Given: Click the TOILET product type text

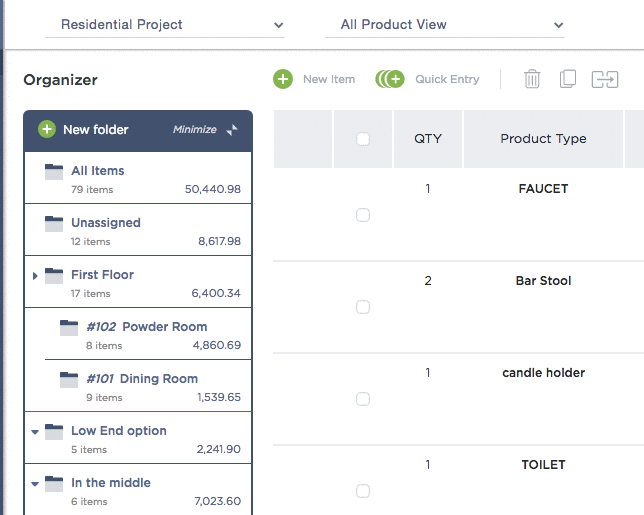Looking at the screenshot, I should coord(543,465).
